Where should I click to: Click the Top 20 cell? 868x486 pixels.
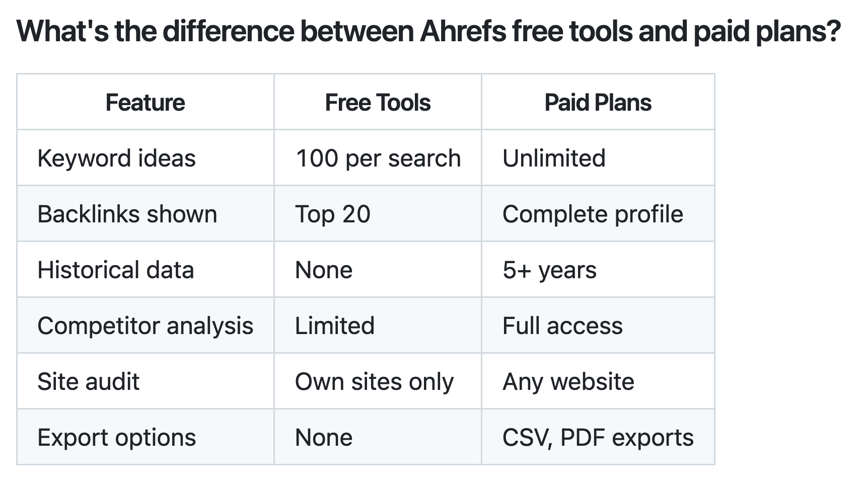[x=378, y=214]
